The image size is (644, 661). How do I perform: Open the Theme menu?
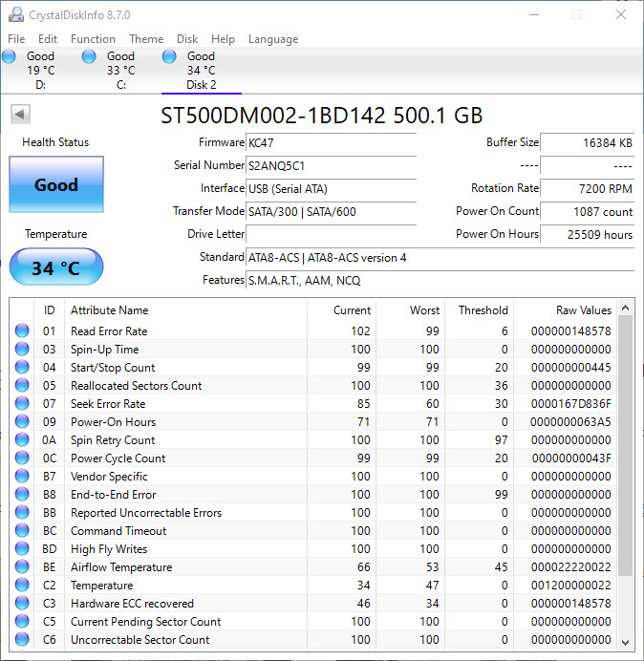[x=146, y=39]
